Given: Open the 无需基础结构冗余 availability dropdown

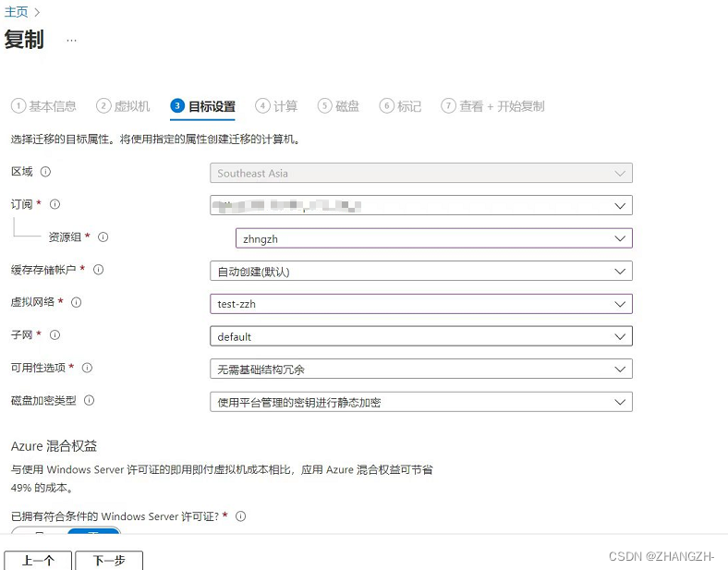Looking at the screenshot, I should pos(421,369).
